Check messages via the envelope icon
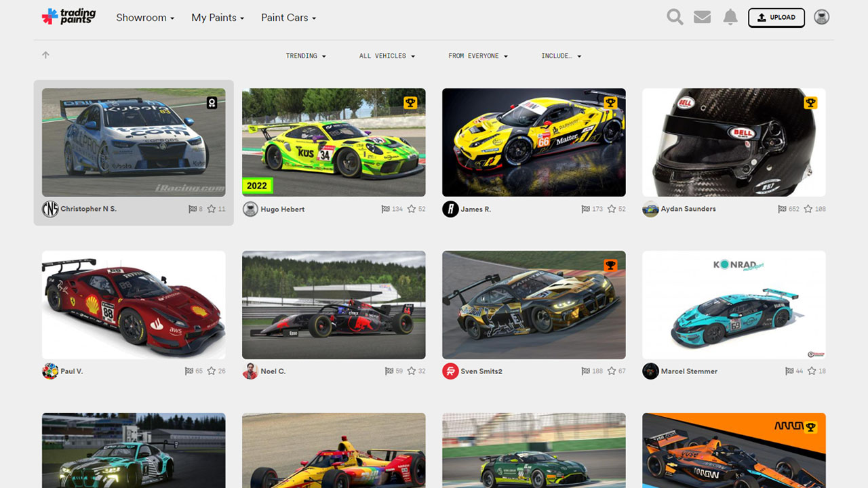The height and width of the screenshot is (488, 868). (702, 17)
